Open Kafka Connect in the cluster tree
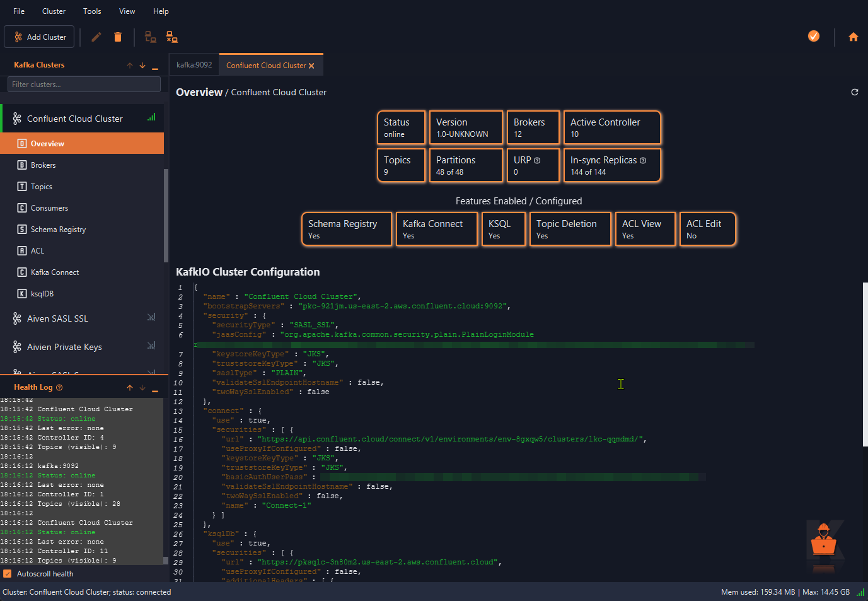This screenshot has width=868, height=601. 82,272
